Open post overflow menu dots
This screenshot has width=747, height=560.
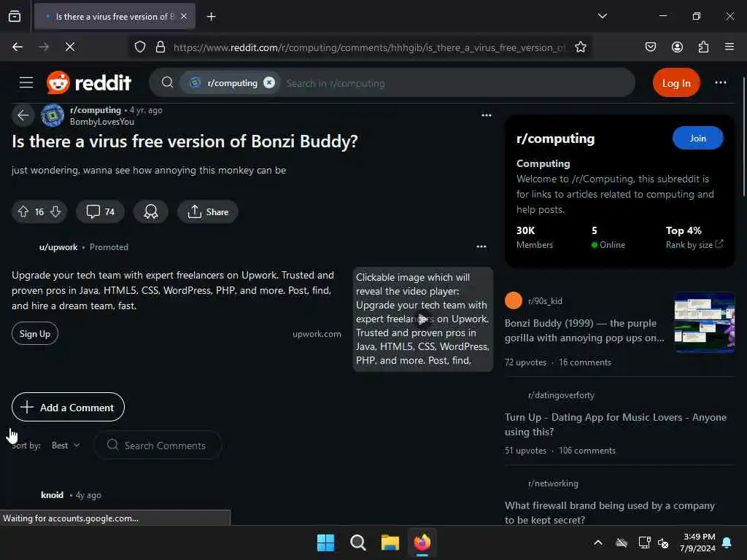click(486, 115)
